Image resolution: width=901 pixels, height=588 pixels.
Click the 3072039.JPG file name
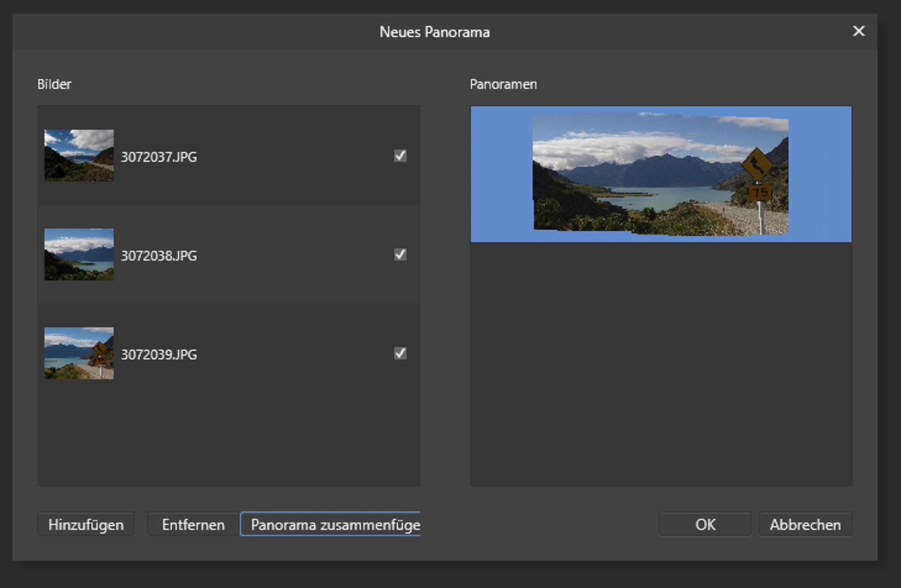(x=159, y=355)
